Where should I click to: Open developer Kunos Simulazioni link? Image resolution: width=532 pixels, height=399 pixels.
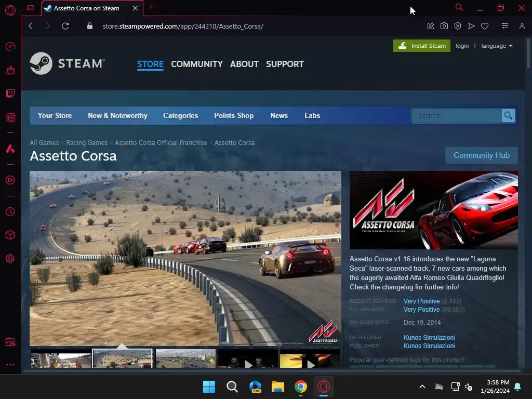(429, 338)
